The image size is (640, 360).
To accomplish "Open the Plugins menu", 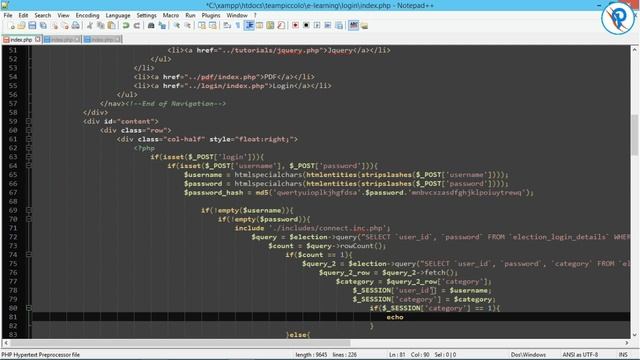I will click(x=211, y=15).
